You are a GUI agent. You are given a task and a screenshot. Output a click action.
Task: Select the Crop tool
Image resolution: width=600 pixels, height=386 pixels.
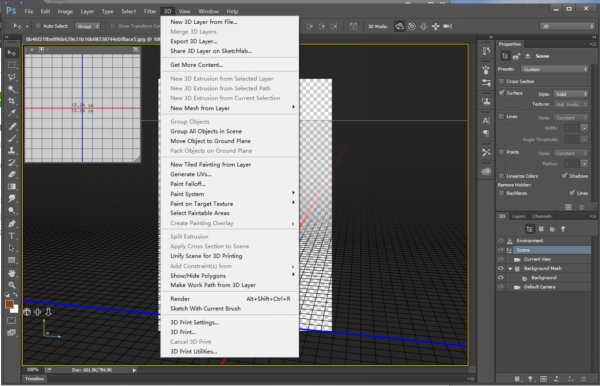[x=11, y=101]
